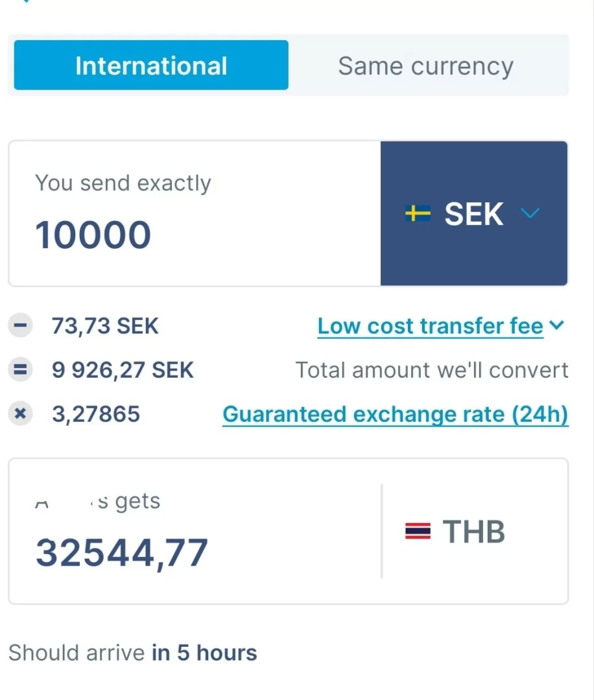Click the Should arrive in 5 hours text
This screenshot has width=594, height=700.
133,653
